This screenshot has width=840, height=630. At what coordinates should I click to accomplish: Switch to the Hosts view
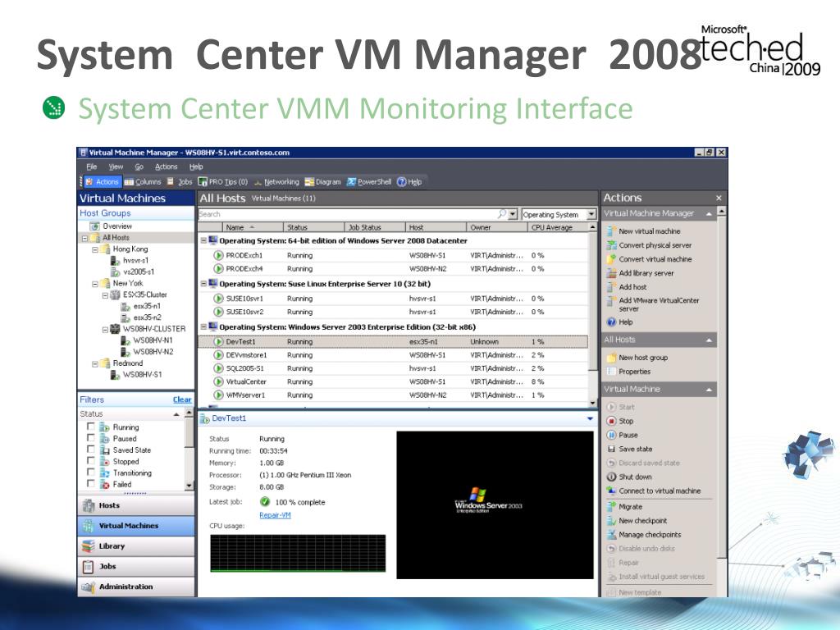(136, 505)
